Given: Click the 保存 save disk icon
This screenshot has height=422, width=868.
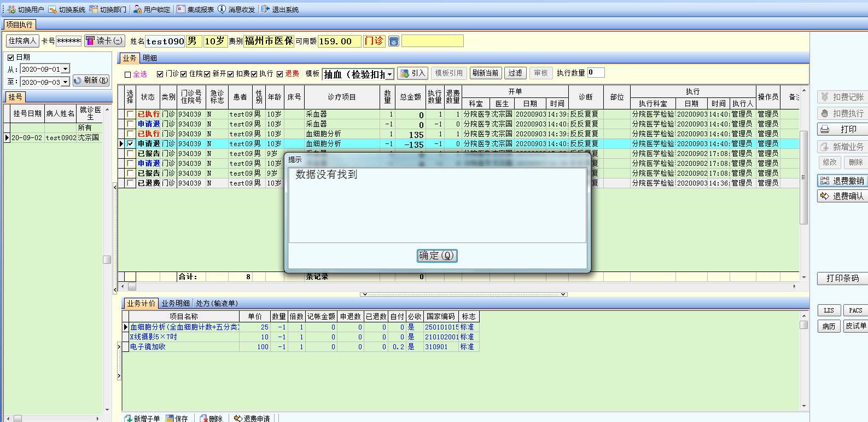Looking at the screenshot, I should tap(170, 419).
